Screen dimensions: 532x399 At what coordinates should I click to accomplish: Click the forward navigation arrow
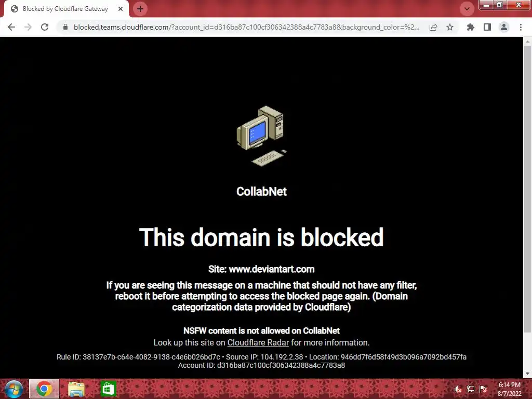[28, 27]
